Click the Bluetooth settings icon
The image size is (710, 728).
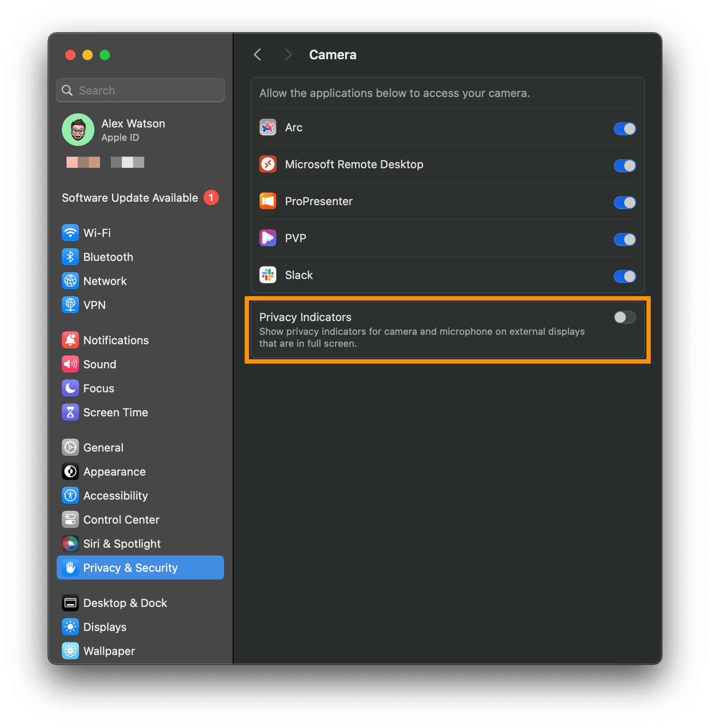coord(70,257)
